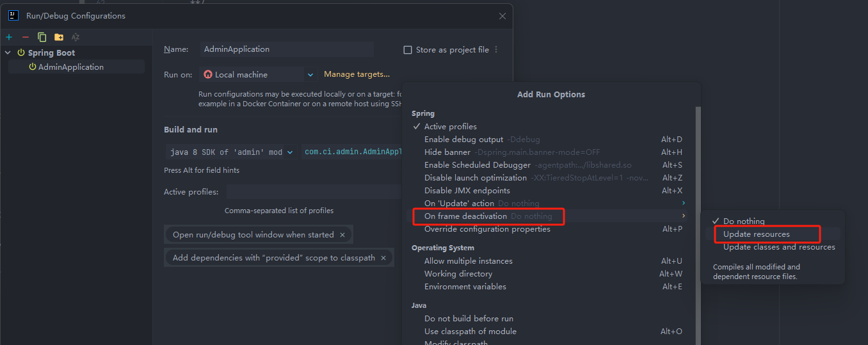
Task: Select AdminApplication in the configurations tree
Action: point(70,67)
